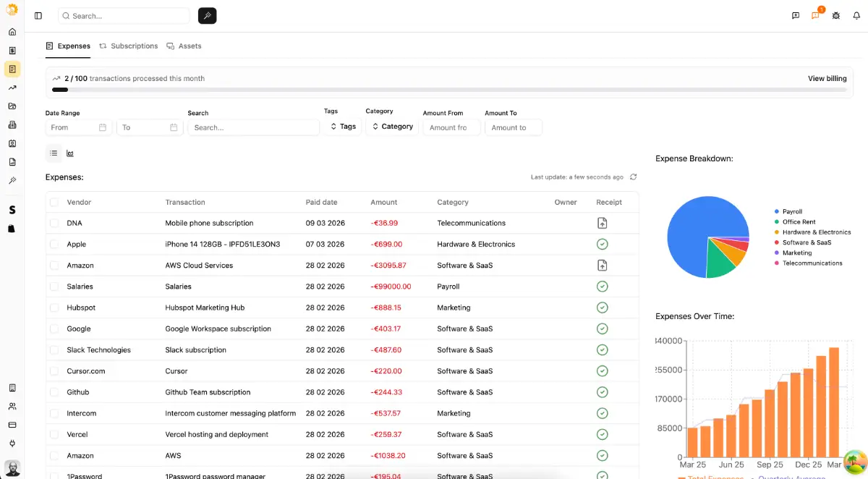Click the View billing link
The height and width of the screenshot is (479, 868).
827,78
